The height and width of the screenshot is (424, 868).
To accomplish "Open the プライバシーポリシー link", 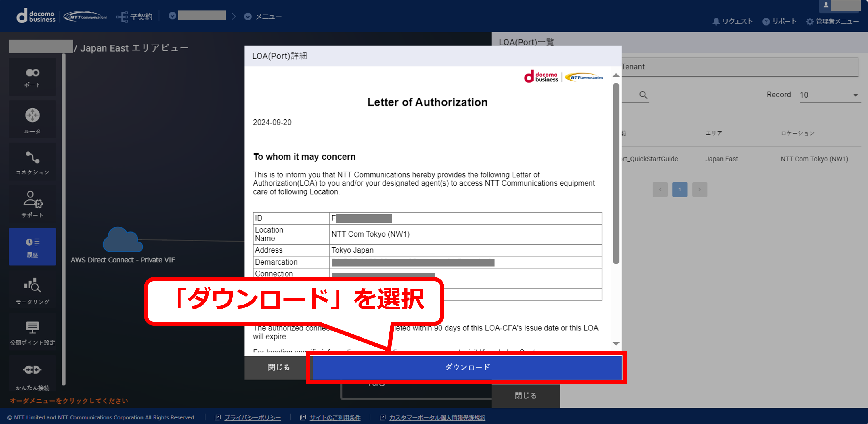I will (253, 418).
